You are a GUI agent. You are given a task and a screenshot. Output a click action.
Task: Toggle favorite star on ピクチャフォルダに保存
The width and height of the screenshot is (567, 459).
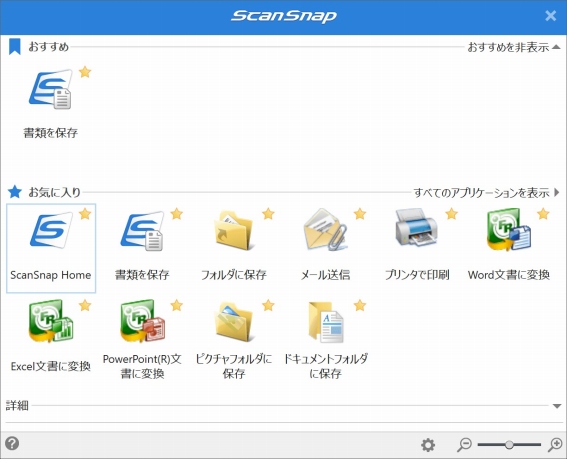click(x=268, y=305)
